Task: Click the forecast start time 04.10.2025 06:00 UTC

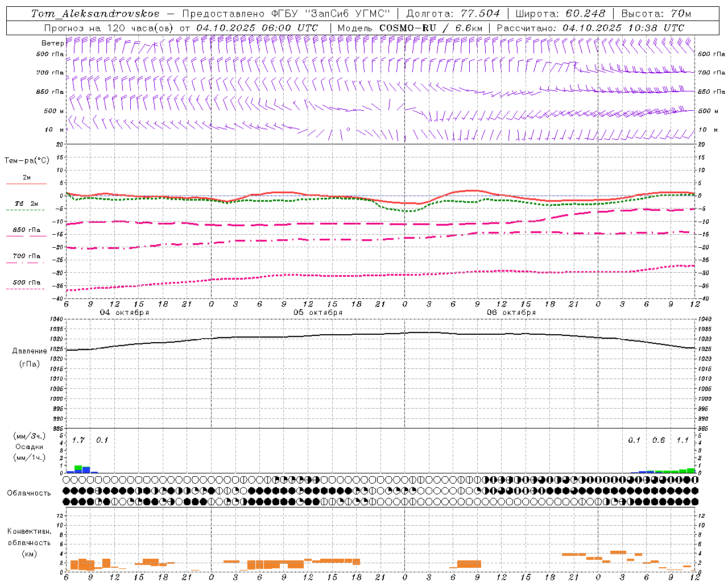Action: pyautogui.click(x=257, y=28)
